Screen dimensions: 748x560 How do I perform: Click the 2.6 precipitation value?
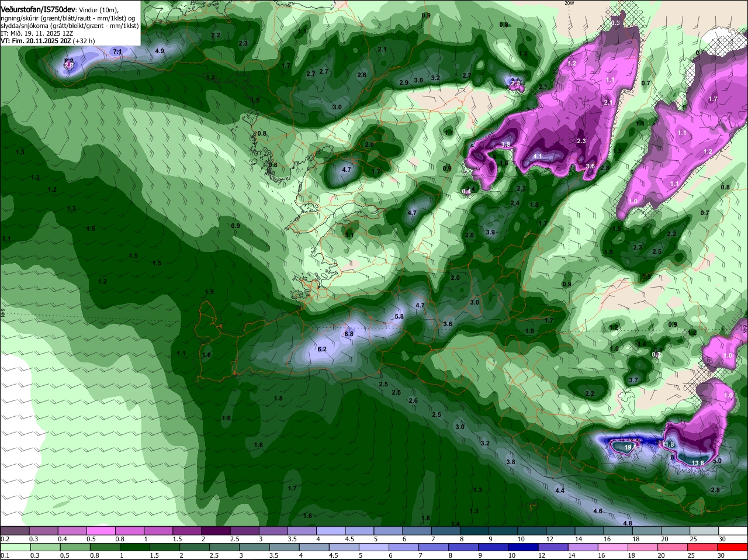413,400
